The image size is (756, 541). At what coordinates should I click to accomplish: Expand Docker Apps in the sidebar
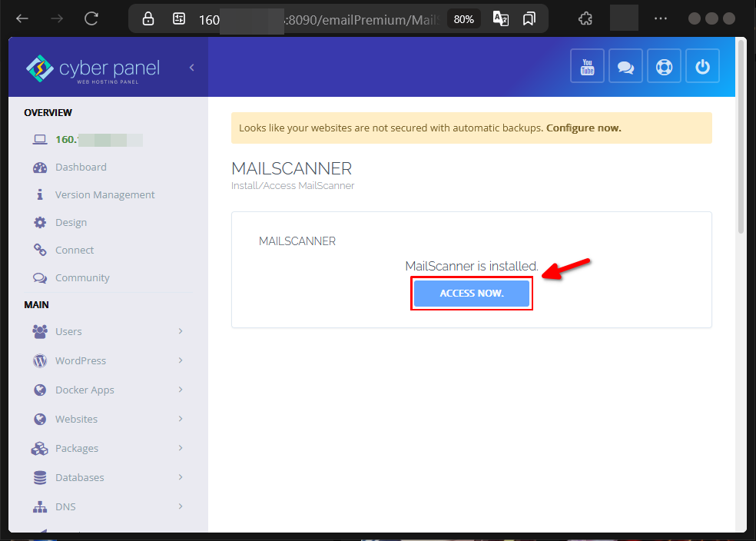108,390
